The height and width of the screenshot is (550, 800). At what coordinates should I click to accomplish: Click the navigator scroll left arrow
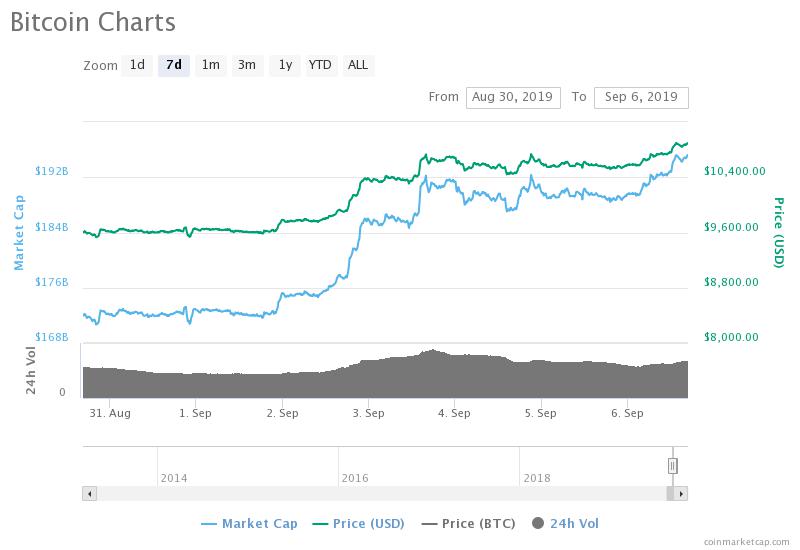(x=90, y=493)
